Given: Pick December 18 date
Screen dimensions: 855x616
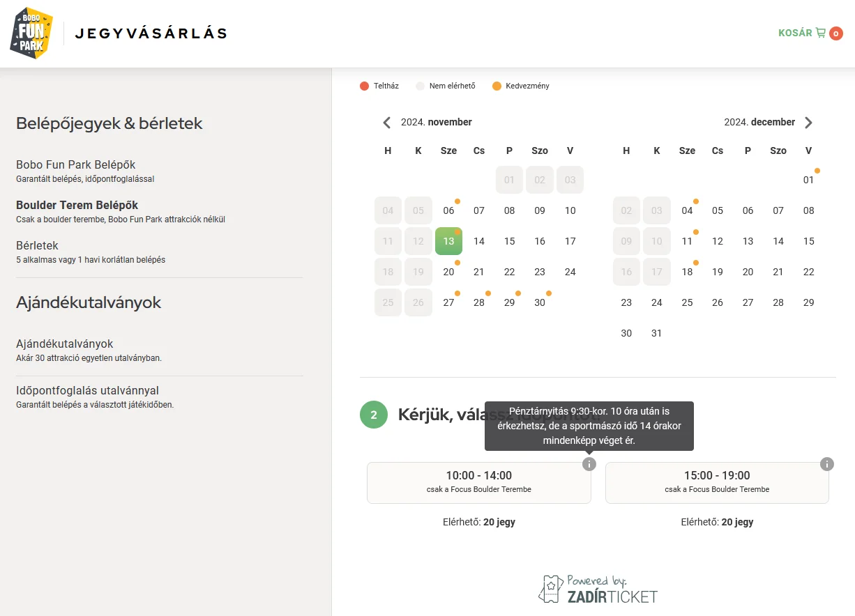Looking at the screenshot, I should 687,272.
